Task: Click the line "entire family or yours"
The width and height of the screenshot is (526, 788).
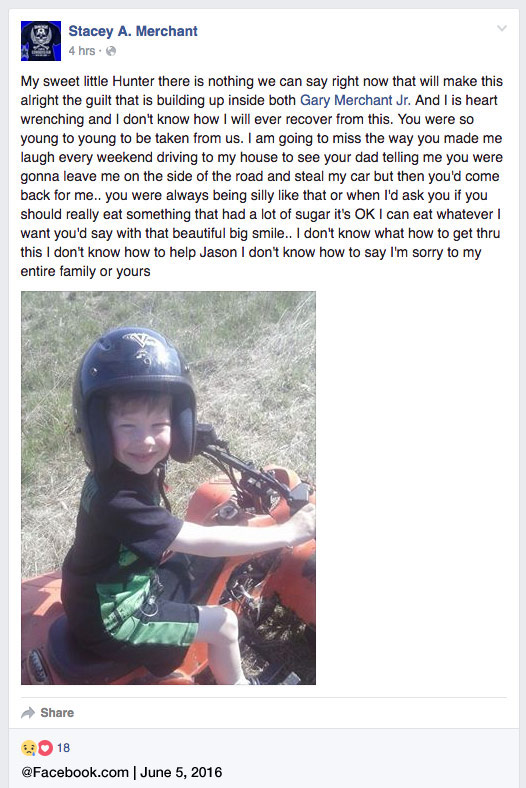Action: pyautogui.click(x=85, y=271)
